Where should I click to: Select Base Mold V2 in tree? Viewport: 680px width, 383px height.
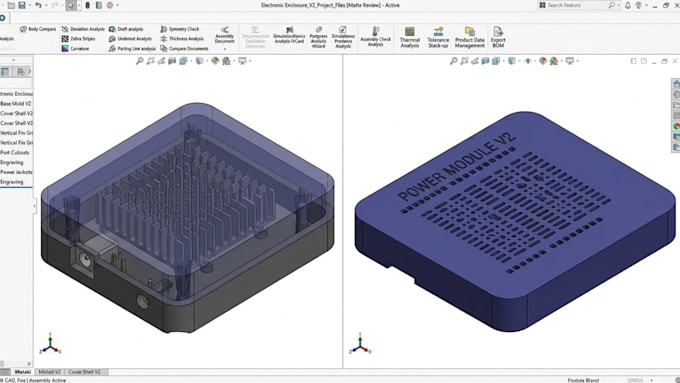pos(16,104)
